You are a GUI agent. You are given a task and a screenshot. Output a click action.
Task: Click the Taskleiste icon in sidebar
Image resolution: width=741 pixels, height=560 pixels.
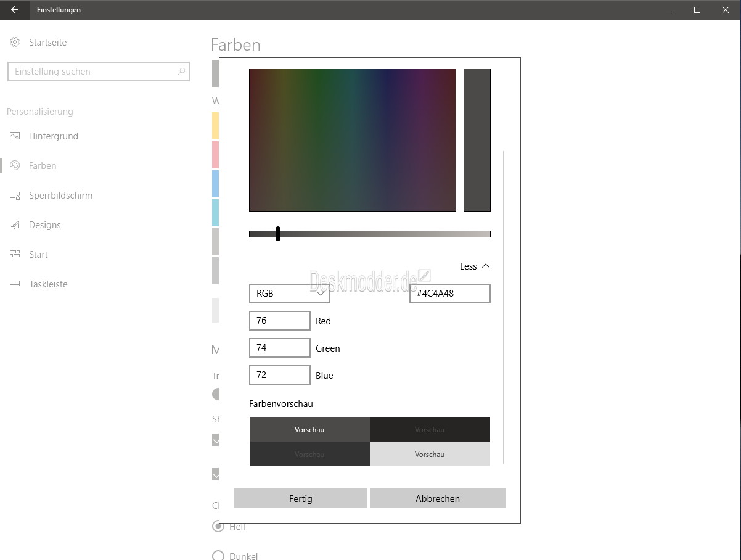[x=15, y=284]
